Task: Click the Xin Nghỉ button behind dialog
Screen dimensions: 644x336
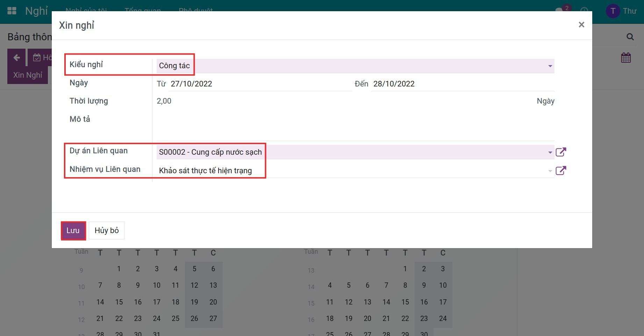Action: point(28,75)
